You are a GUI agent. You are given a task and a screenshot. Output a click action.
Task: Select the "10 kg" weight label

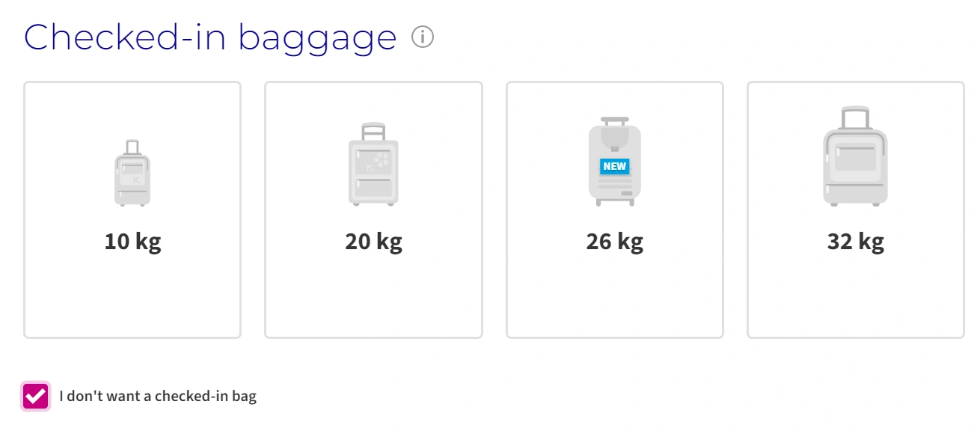(x=132, y=242)
